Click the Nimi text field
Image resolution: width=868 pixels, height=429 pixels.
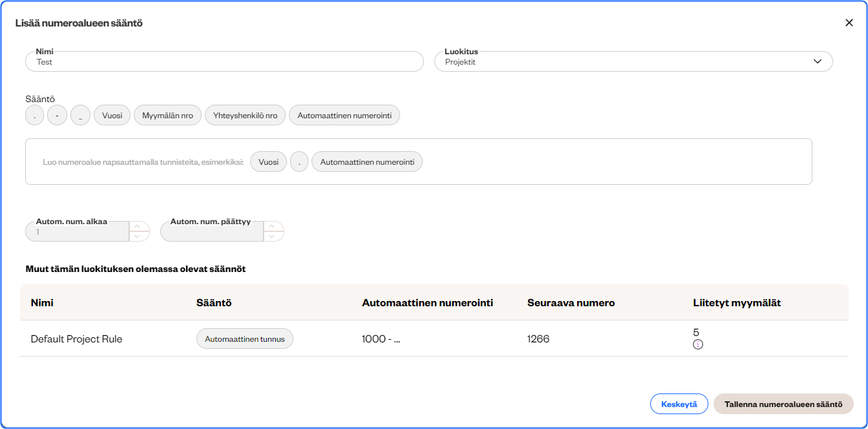point(224,62)
